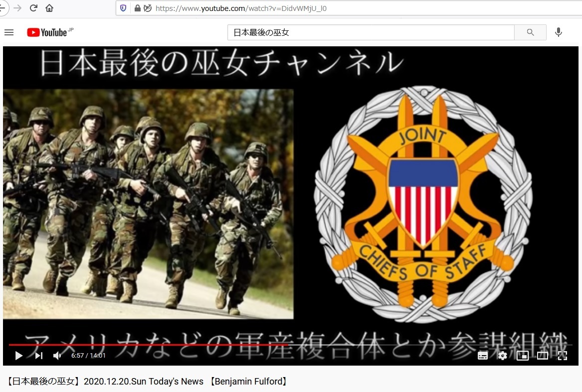Open the YouTube hamburger guide menu
The height and width of the screenshot is (392, 582).
pyautogui.click(x=9, y=33)
